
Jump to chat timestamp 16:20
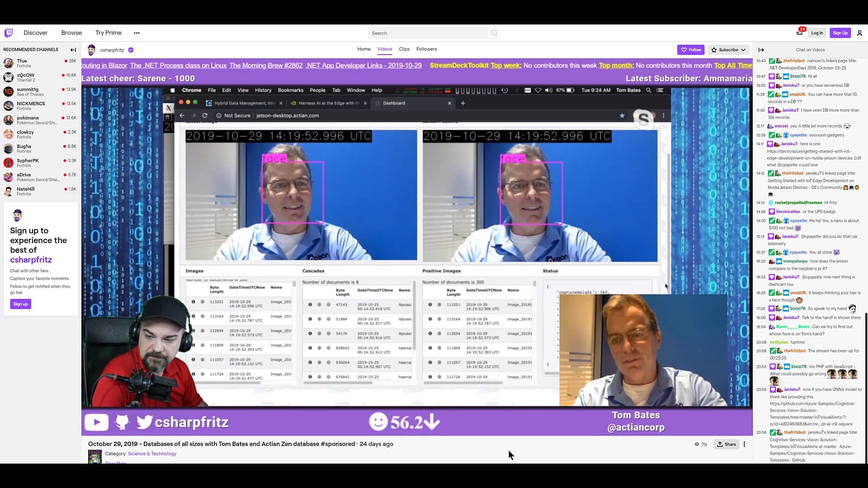(761, 262)
